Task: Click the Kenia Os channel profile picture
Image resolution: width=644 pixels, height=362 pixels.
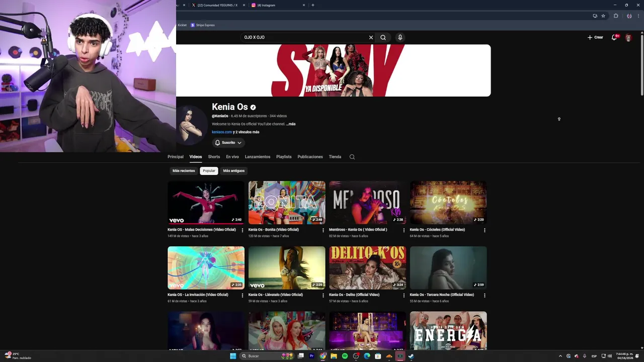Action: (192, 126)
